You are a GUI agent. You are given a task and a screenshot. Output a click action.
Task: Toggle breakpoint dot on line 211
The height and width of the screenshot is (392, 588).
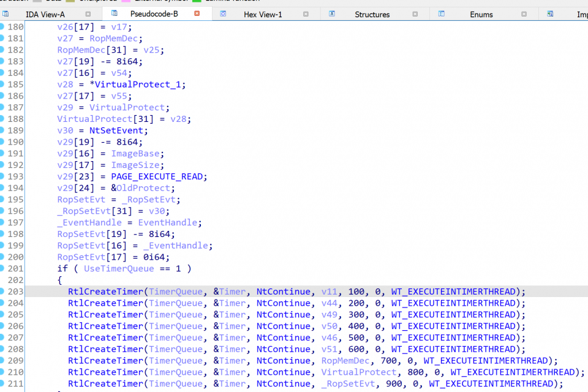pyautogui.click(x=1, y=383)
